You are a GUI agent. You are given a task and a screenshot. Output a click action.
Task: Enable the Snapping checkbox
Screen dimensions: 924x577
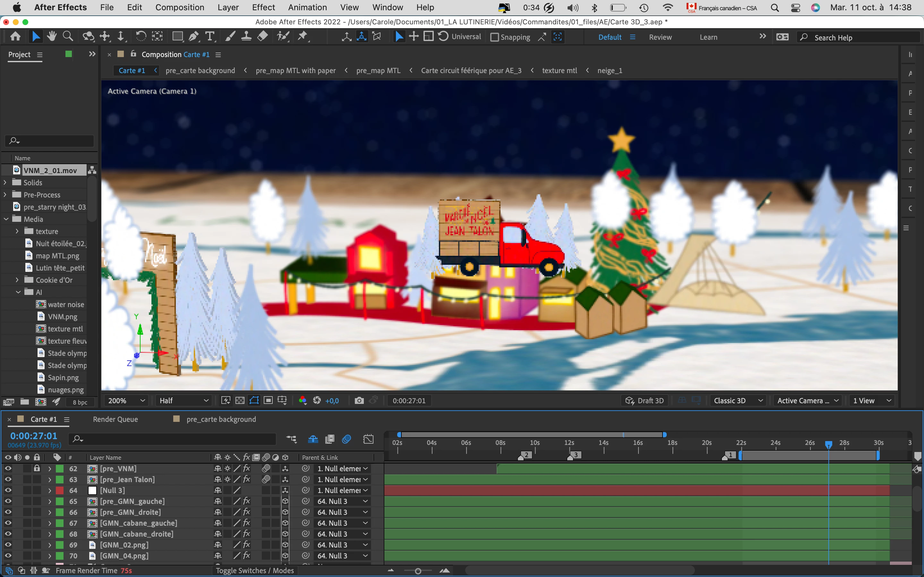point(494,37)
